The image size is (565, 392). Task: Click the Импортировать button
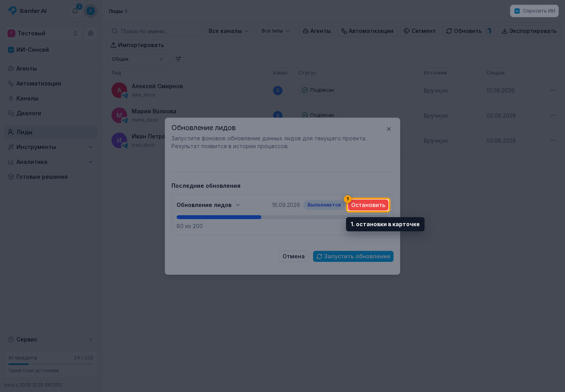[137, 45]
